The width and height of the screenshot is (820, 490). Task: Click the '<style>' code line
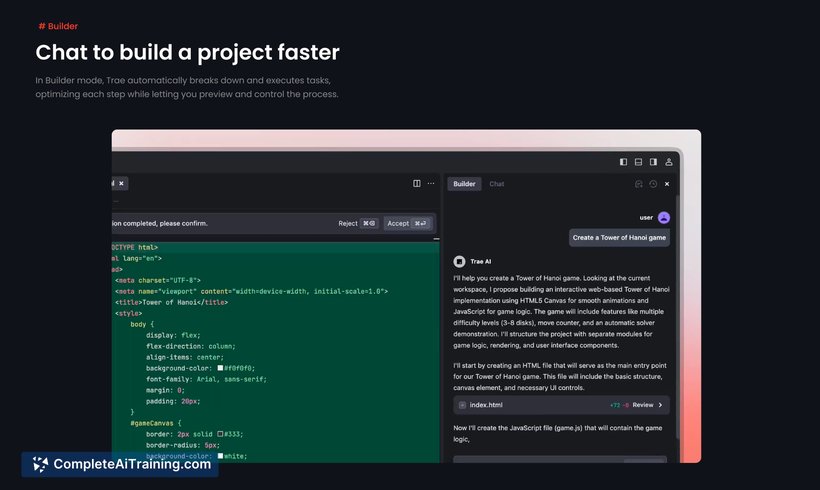(129, 313)
